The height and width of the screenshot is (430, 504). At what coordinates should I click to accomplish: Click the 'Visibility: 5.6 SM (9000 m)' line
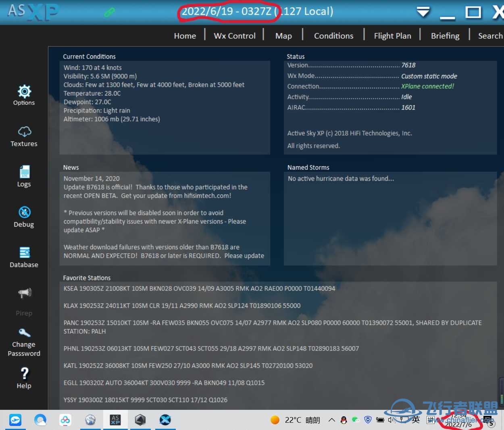100,76
